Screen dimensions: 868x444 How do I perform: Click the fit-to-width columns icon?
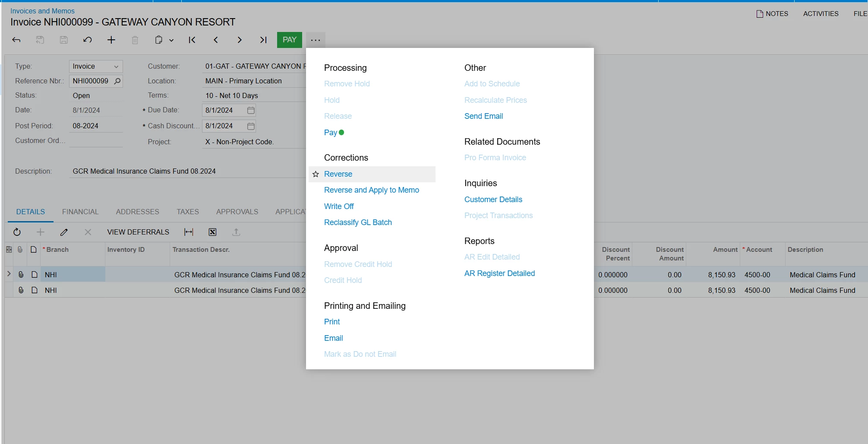[x=189, y=232]
